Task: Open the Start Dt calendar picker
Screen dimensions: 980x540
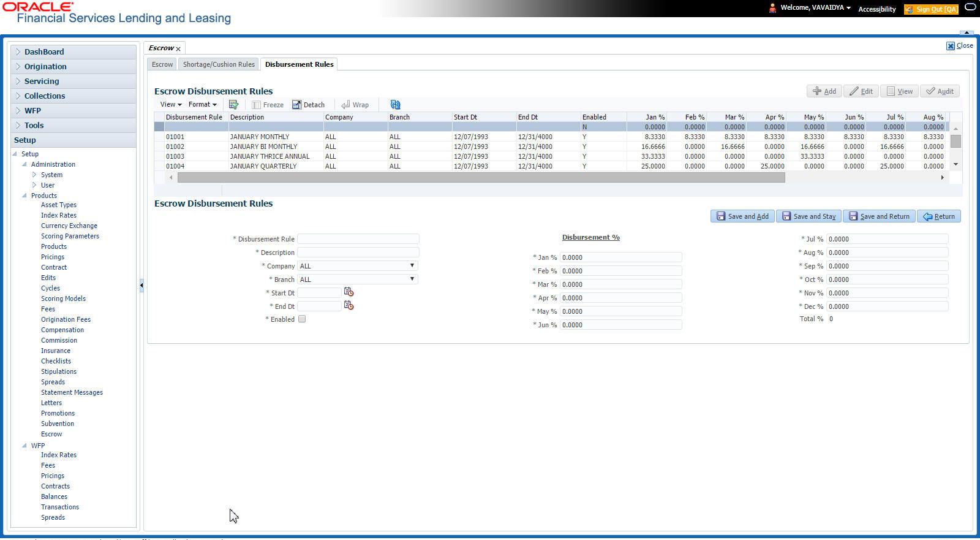Action: (x=349, y=292)
